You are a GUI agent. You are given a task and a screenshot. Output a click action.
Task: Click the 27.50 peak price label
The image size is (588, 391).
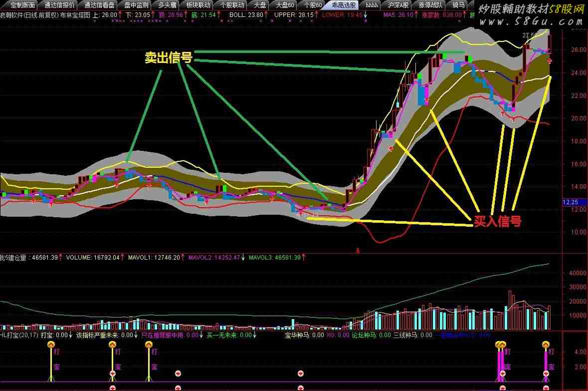coord(530,35)
